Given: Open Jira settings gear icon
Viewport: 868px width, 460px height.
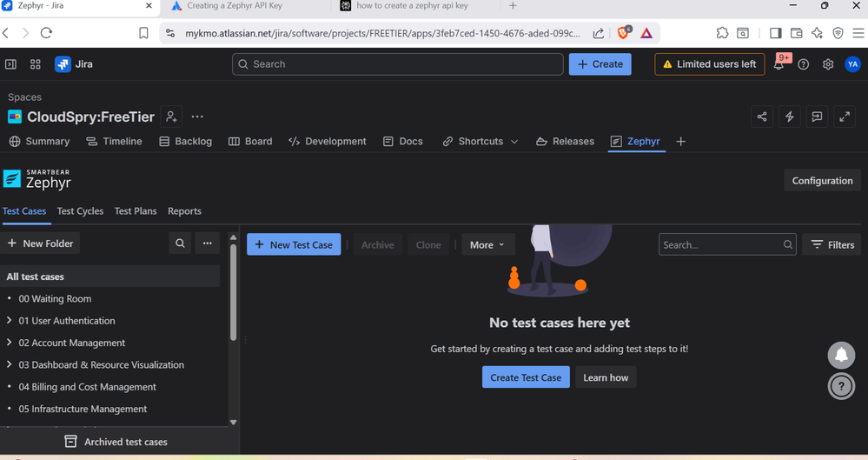Looking at the screenshot, I should click(828, 64).
